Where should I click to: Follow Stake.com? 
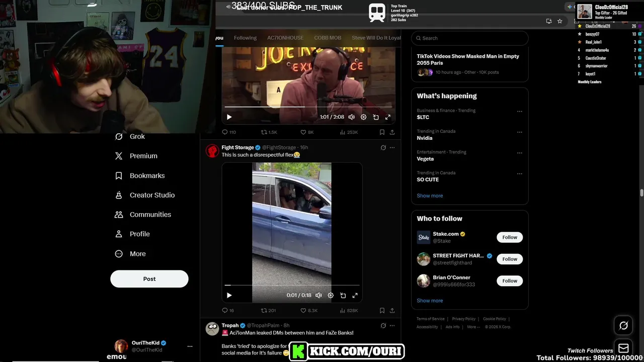tap(510, 237)
